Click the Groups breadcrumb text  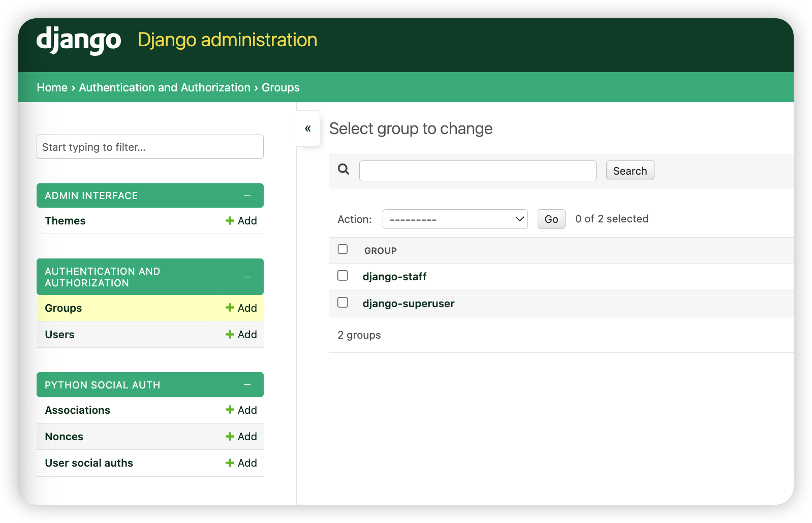pyautogui.click(x=280, y=87)
